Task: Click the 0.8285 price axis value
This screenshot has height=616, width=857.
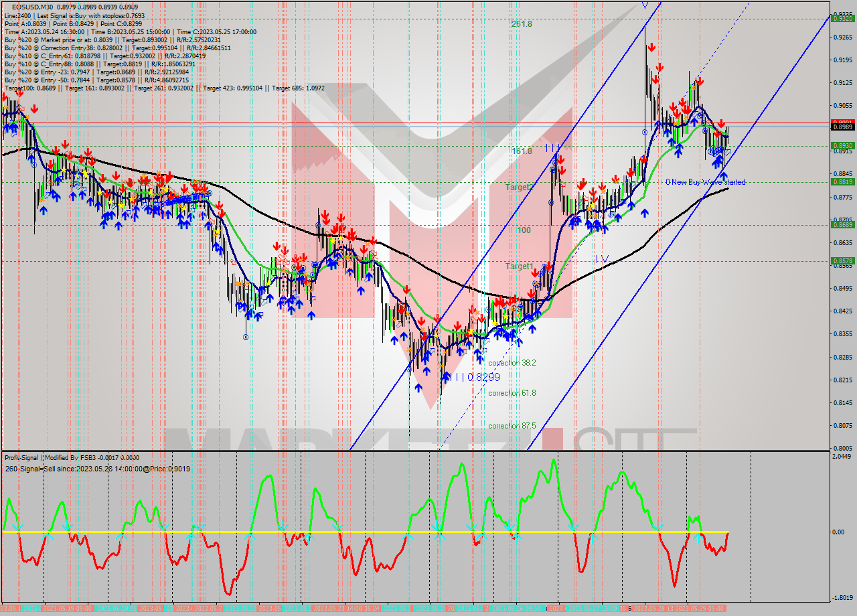Action: pos(842,357)
